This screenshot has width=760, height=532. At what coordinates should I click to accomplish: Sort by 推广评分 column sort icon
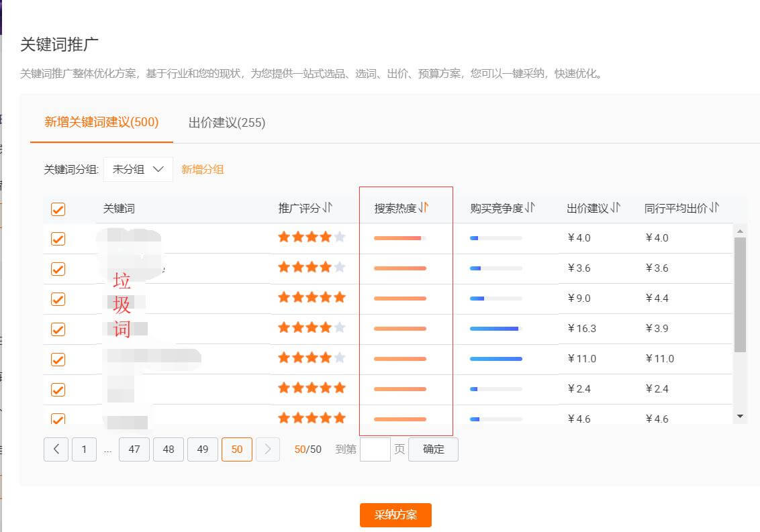click(x=327, y=208)
